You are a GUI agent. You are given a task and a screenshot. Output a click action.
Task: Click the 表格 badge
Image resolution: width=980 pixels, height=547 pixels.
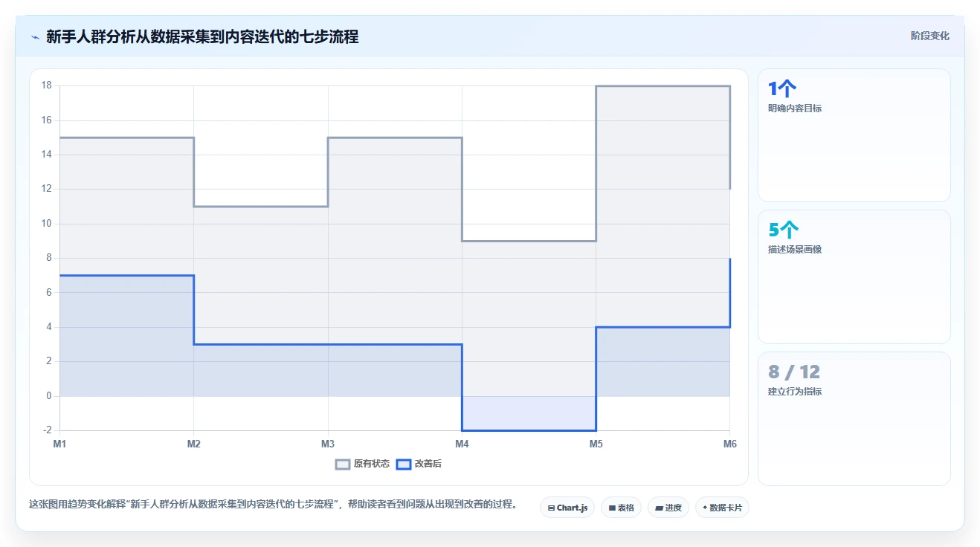pos(621,508)
